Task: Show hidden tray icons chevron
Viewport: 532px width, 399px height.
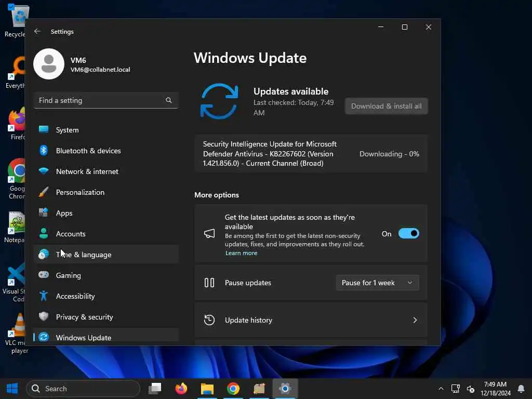Action: click(x=441, y=389)
